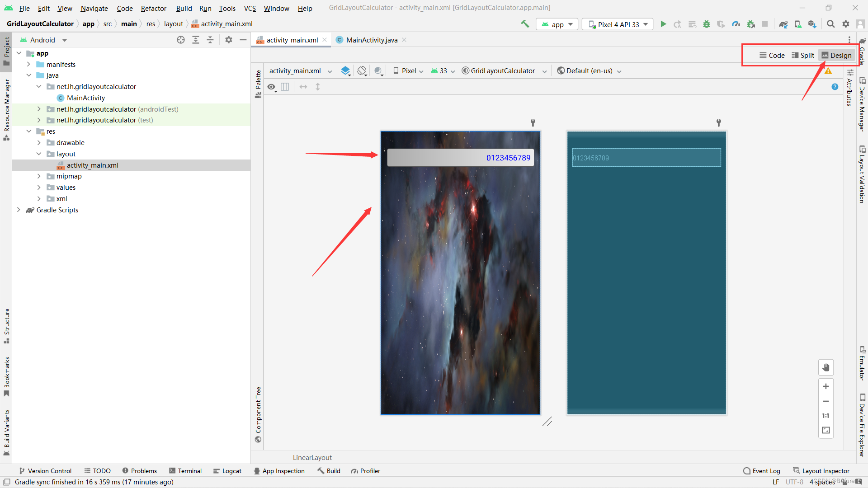Toggle the View Options eye icon
The height and width of the screenshot is (488, 868).
point(271,87)
